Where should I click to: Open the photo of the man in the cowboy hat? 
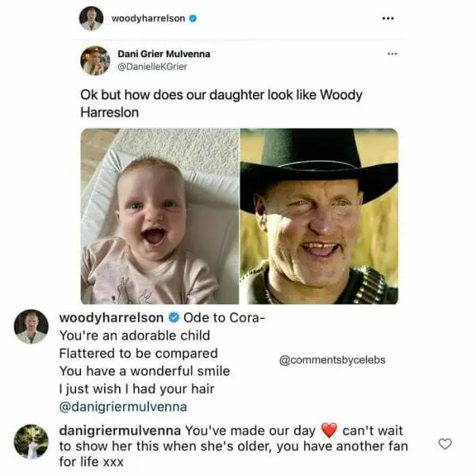click(319, 217)
